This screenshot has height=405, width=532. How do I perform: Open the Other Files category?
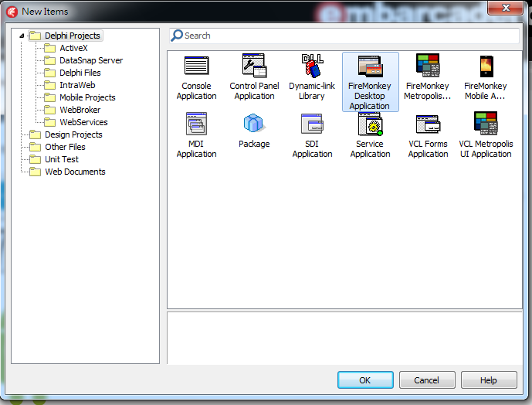pos(65,147)
